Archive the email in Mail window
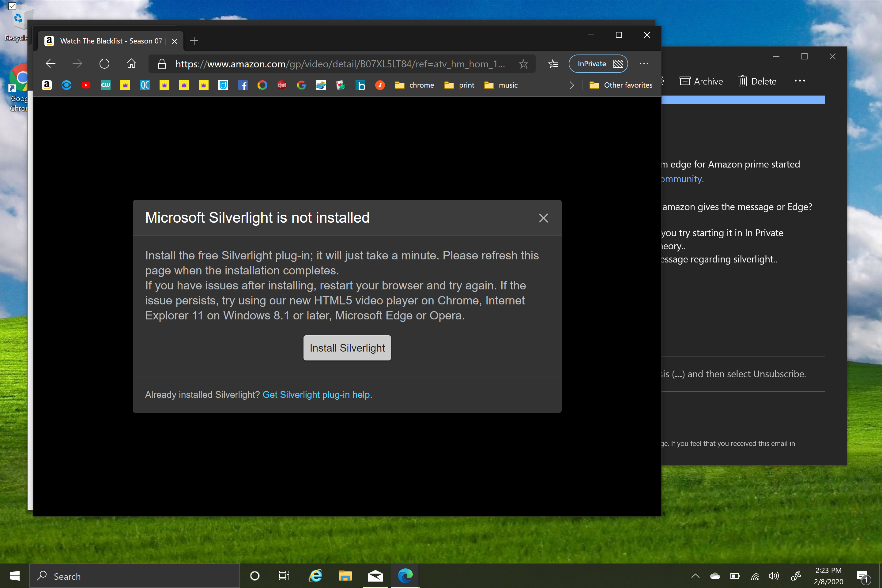 pos(701,81)
